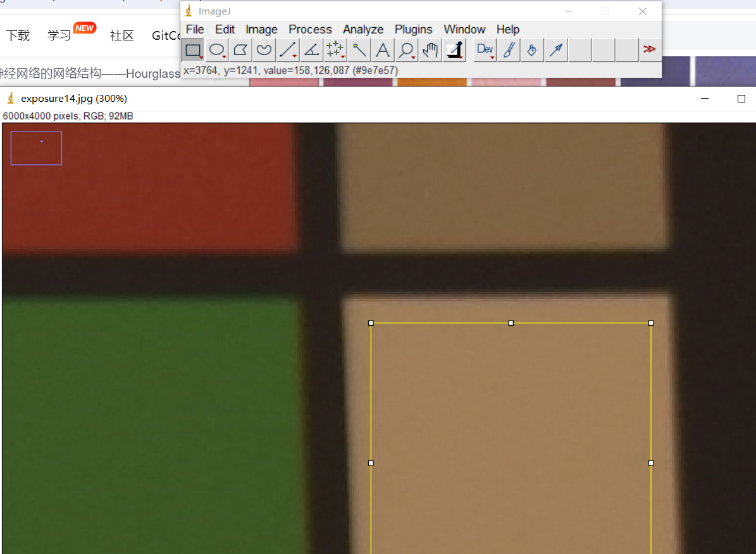
Task: Select the Angle tool
Action: 311,50
